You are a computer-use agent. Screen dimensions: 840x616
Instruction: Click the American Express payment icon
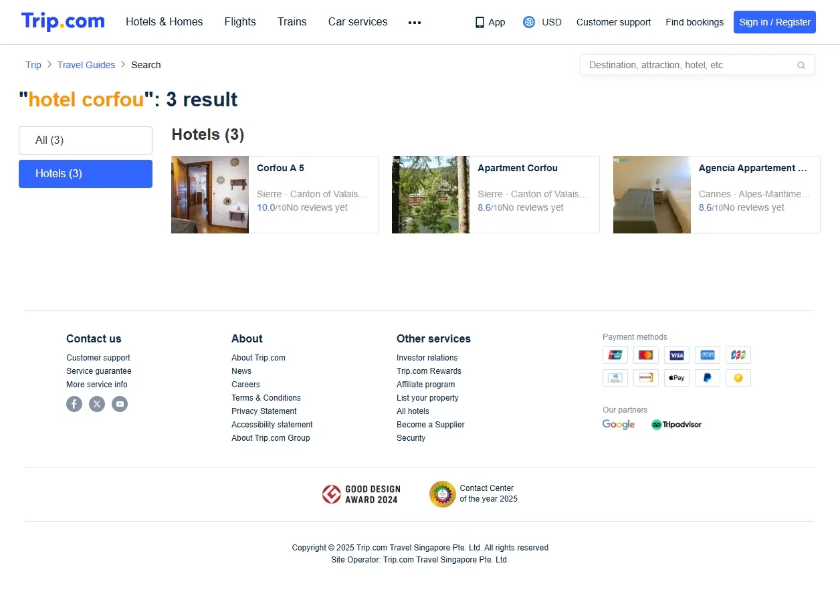pos(708,355)
